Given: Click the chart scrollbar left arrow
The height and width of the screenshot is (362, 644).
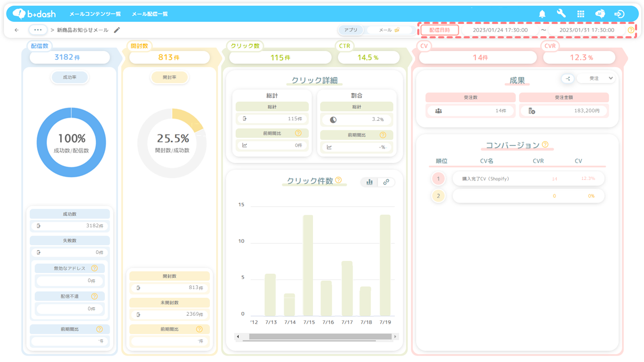Looking at the screenshot, I should pyautogui.click(x=238, y=336).
